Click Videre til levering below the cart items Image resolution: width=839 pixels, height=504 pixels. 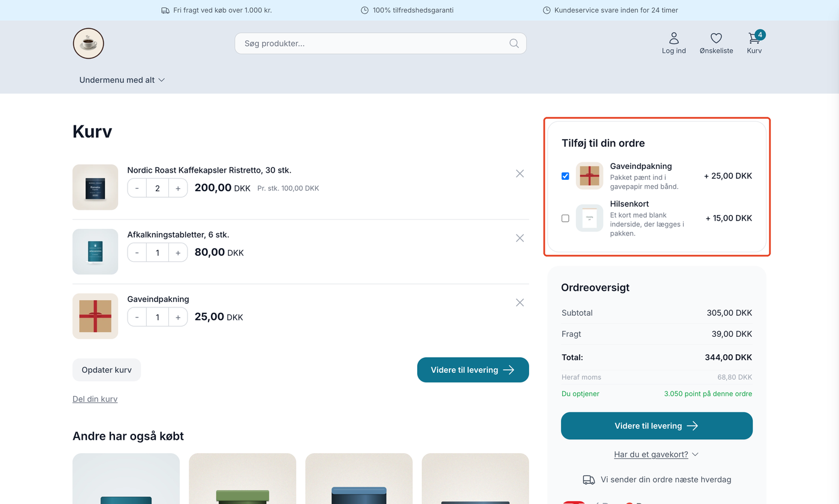tap(473, 370)
